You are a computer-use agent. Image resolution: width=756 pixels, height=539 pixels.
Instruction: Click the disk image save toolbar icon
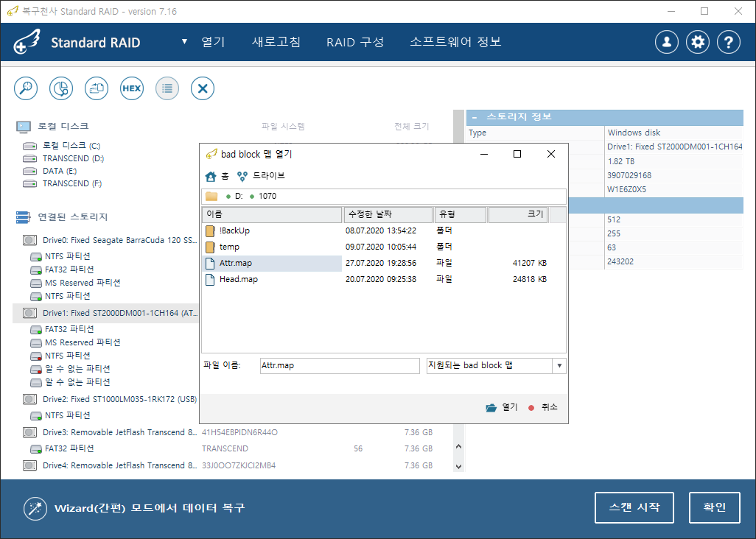97,88
